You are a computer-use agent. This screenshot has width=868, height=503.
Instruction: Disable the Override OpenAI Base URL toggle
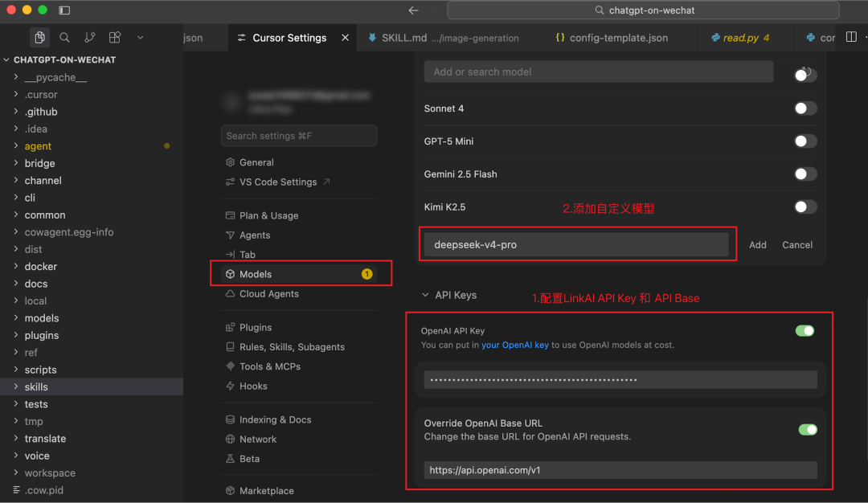808,429
